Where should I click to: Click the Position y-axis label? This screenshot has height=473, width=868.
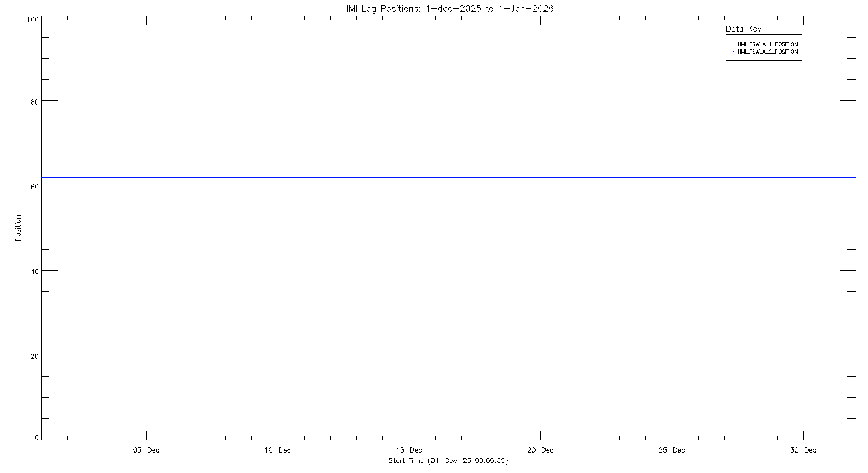pos(18,228)
